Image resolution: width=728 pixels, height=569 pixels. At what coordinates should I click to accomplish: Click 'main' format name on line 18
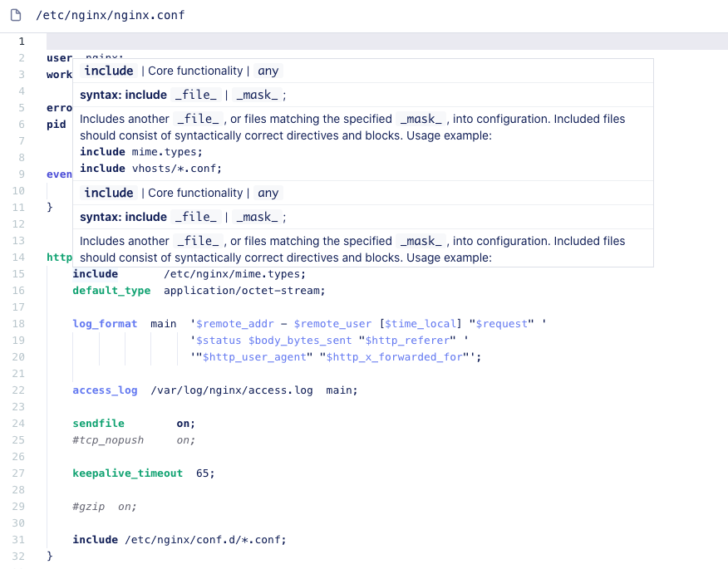tap(164, 324)
